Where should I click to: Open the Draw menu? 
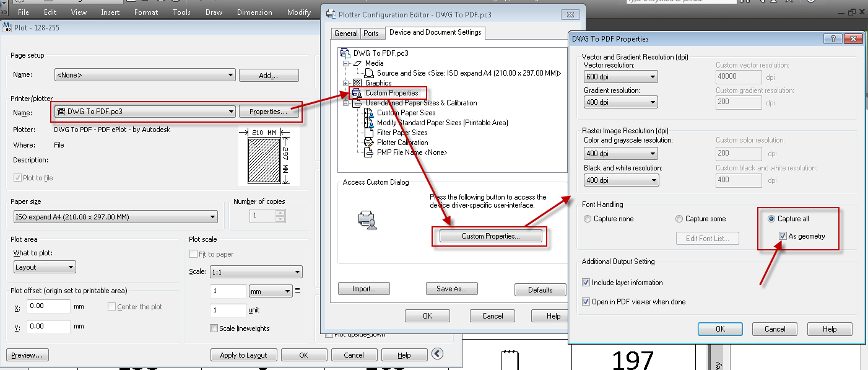[x=214, y=12]
